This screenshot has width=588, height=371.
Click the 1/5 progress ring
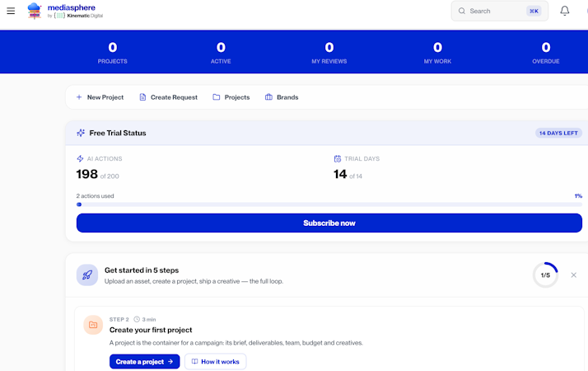[x=546, y=275]
